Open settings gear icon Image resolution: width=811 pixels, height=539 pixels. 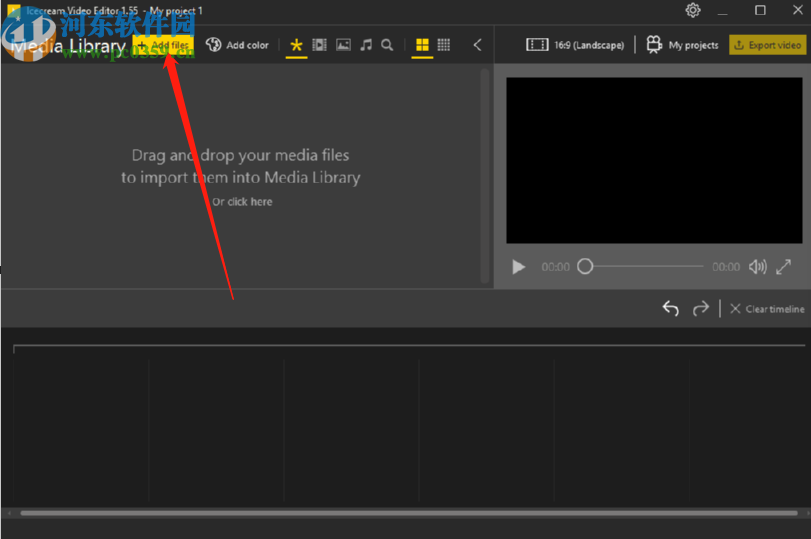pos(693,10)
